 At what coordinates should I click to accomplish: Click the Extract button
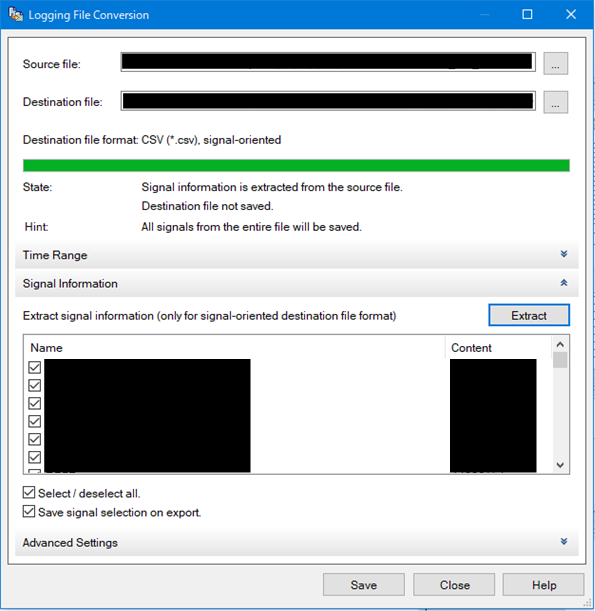point(529,315)
